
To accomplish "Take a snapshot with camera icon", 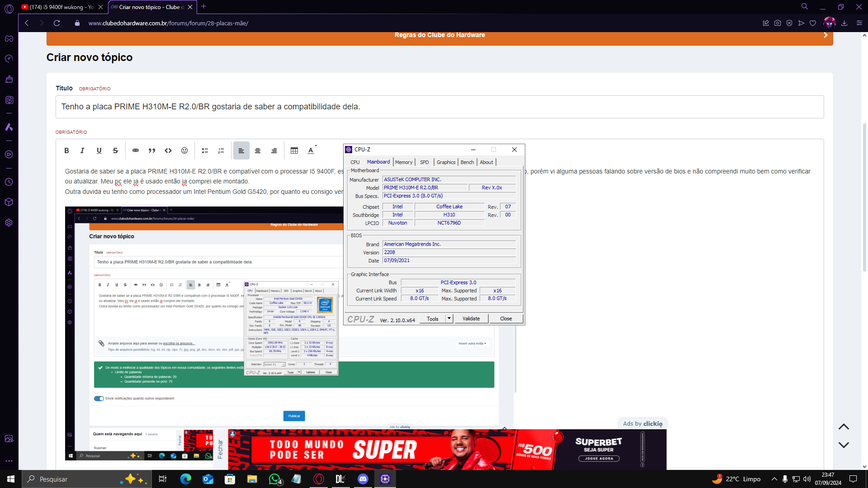I will [778, 23].
